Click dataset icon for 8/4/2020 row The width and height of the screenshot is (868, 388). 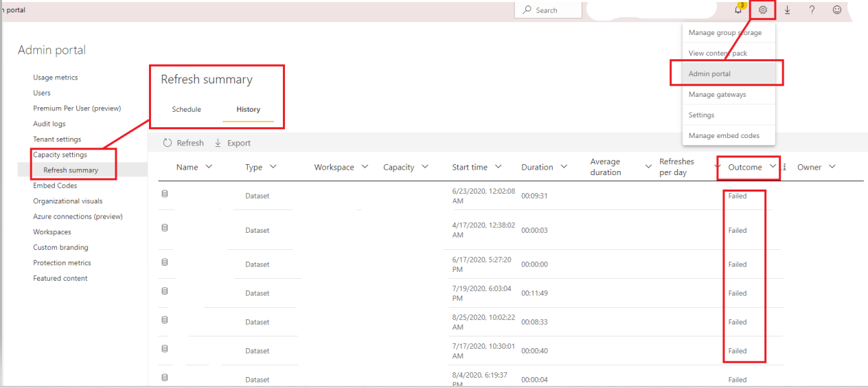[x=164, y=377]
